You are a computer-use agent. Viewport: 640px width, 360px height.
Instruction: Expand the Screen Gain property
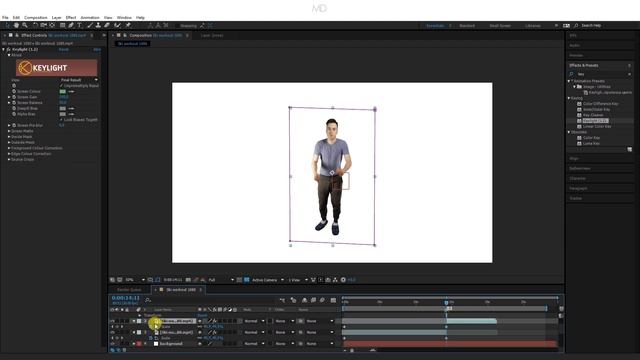coord(9,97)
